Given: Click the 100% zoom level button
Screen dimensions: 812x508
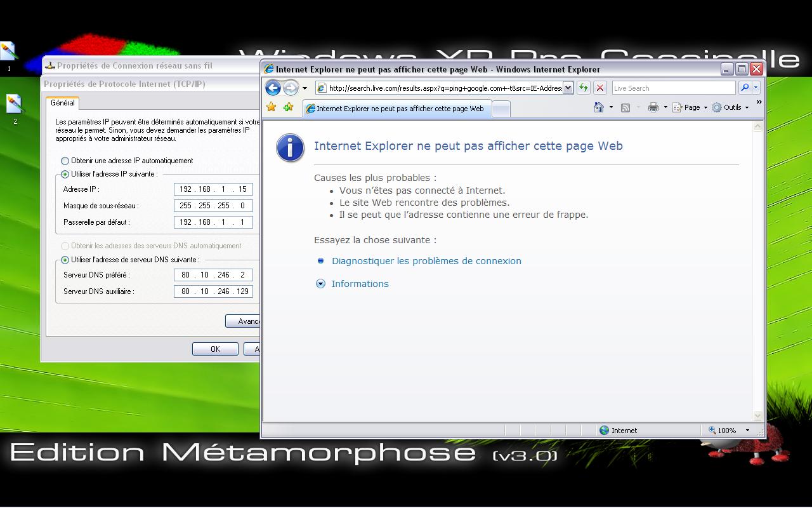Looking at the screenshot, I should click(723, 431).
